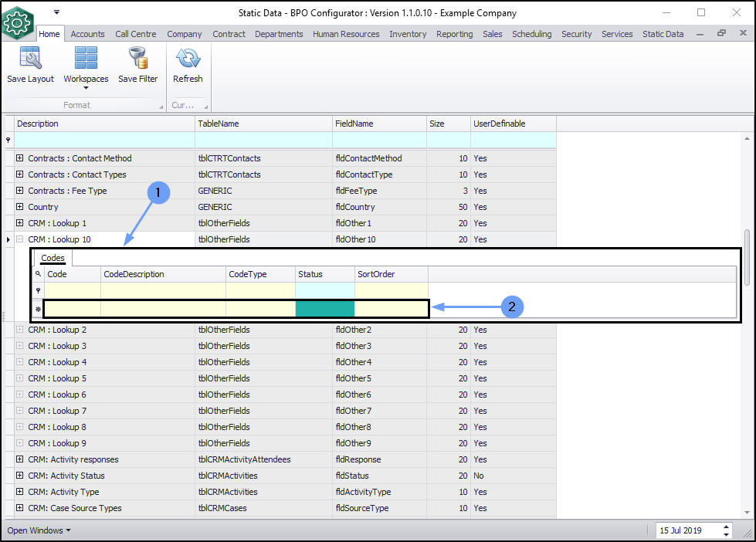The image size is (756, 542).
Task: Expand Contracts : Fee Type row
Action: click(20, 191)
